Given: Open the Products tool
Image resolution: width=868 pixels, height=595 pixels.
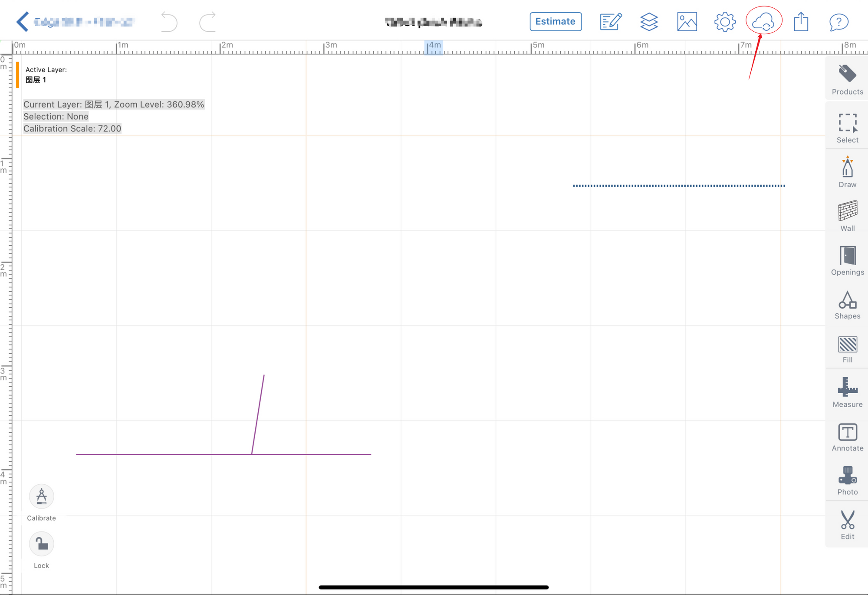Looking at the screenshot, I should 847,79.
